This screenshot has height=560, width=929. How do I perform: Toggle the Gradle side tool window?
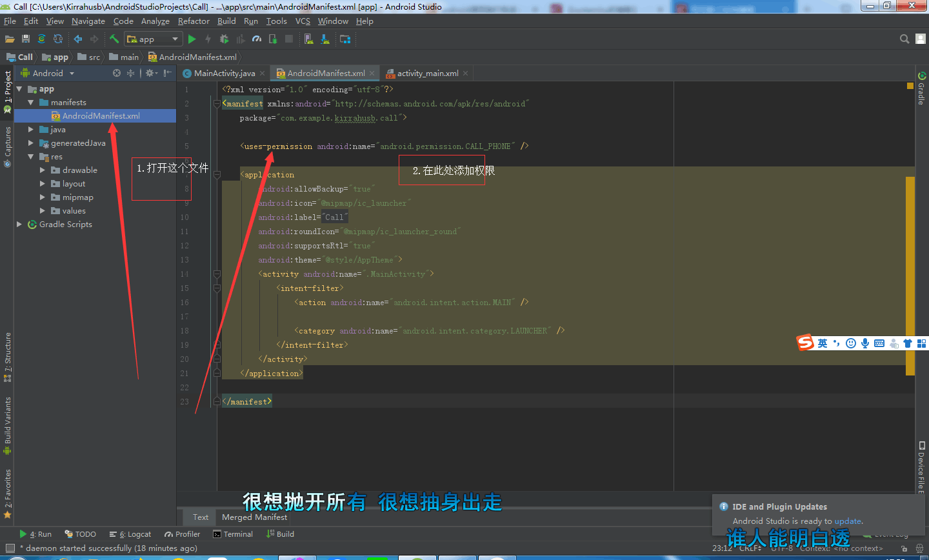921,88
